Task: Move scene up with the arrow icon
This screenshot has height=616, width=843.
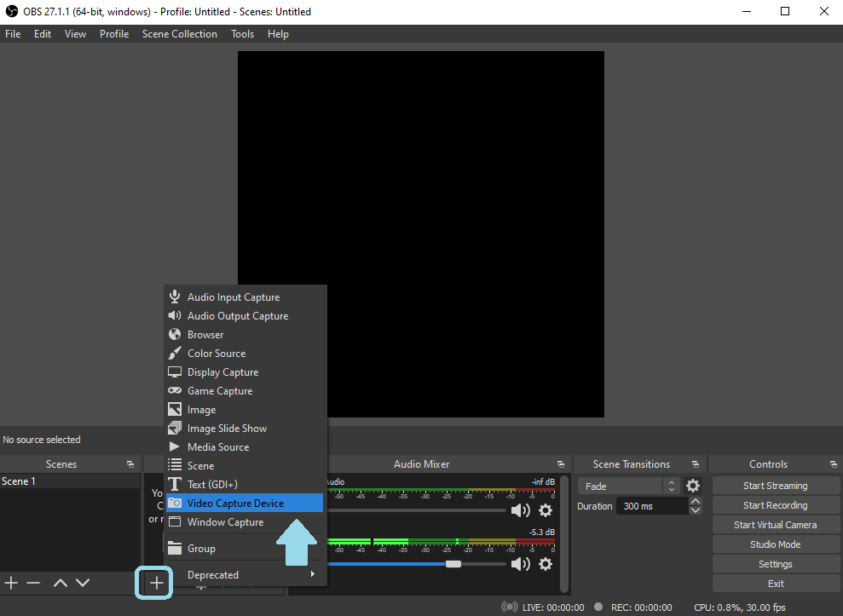Action: pyautogui.click(x=61, y=584)
